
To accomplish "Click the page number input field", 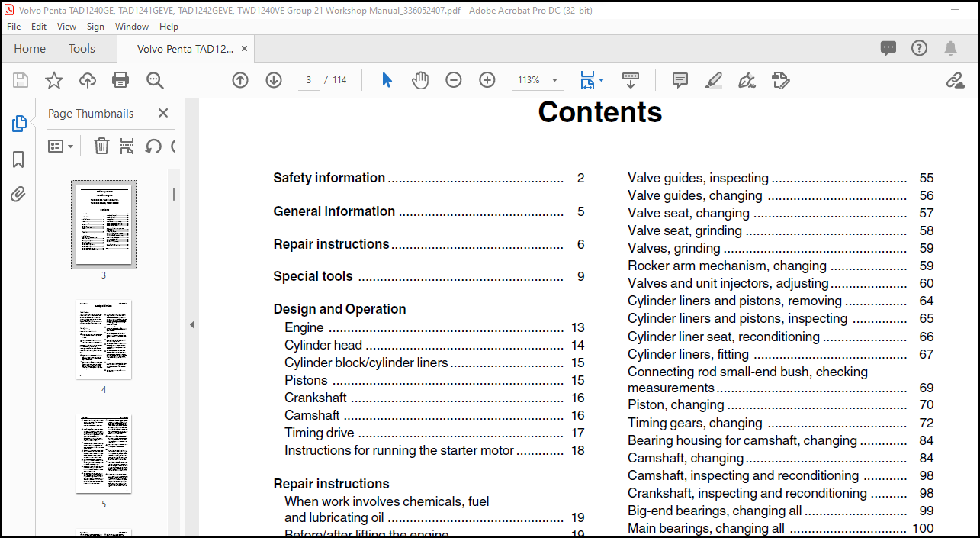I will click(x=309, y=80).
